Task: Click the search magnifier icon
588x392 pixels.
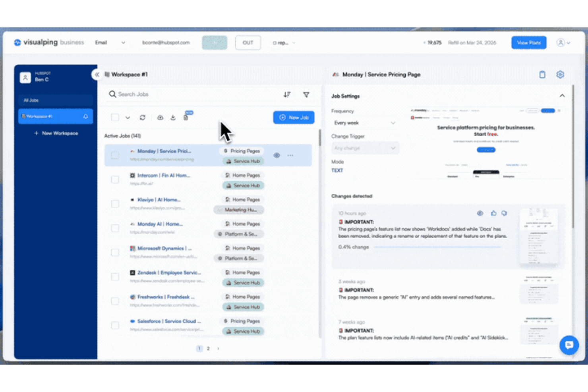Action: (112, 94)
